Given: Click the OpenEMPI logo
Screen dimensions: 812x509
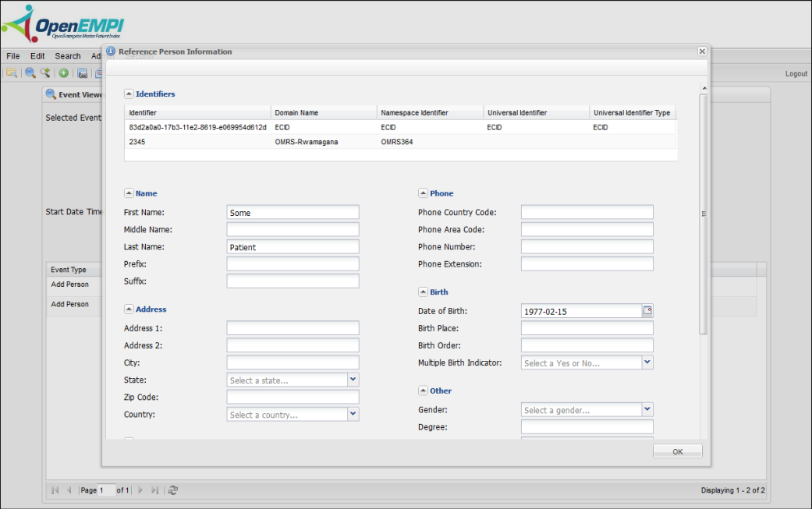Looking at the screenshot, I should [x=62, y=24].
